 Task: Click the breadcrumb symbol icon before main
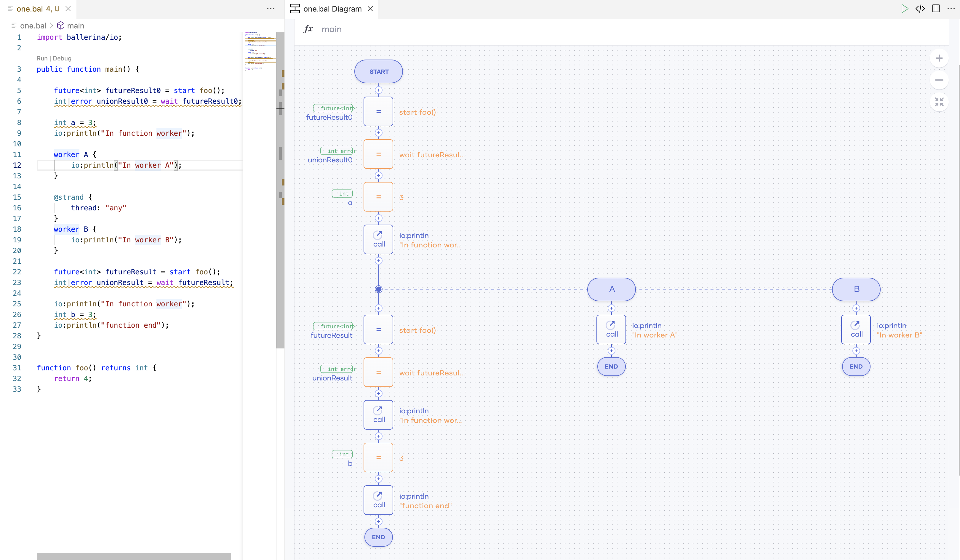[61, 25]
